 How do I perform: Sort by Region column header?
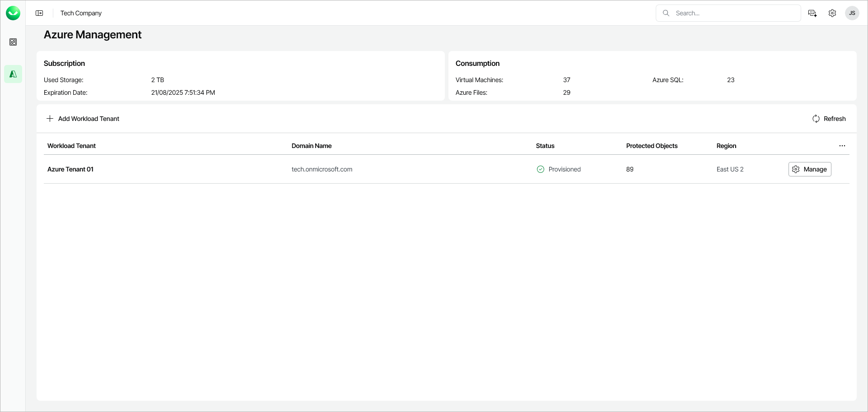tap(726, 146)
